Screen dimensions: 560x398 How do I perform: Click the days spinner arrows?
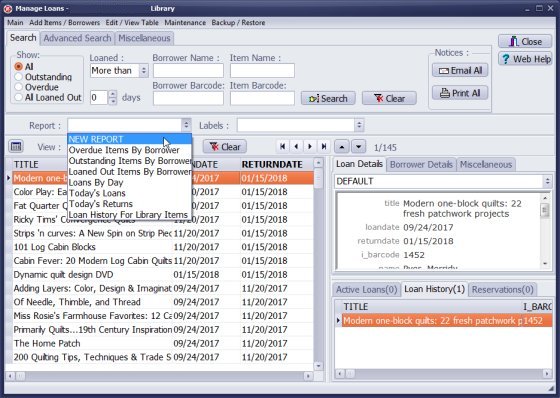point(112,98)
